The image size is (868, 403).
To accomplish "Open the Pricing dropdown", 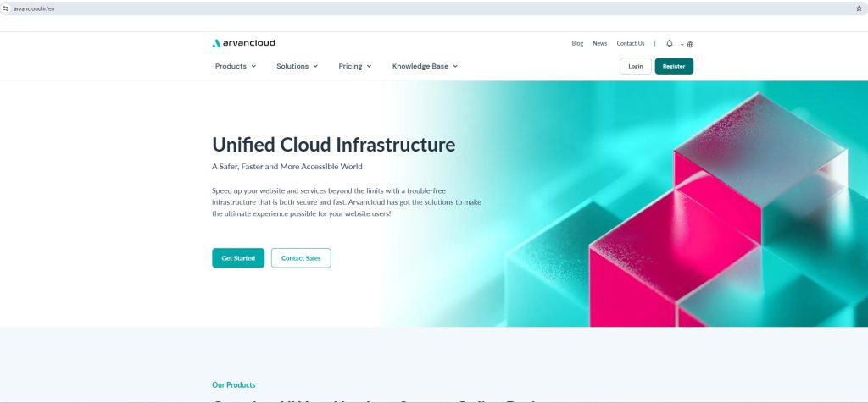I will click(x=354, y=66).
